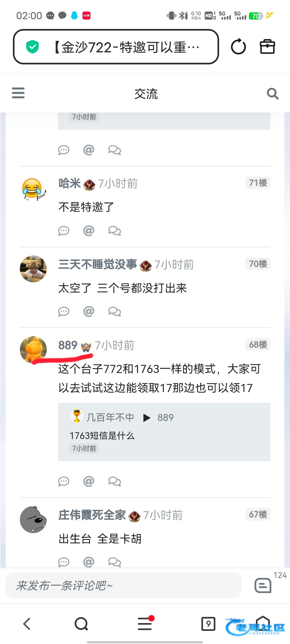The width and height of the screenshot is (290, 644).
Task: Tap the search magnifier in the 交流 header
Action: coord(273,94)
